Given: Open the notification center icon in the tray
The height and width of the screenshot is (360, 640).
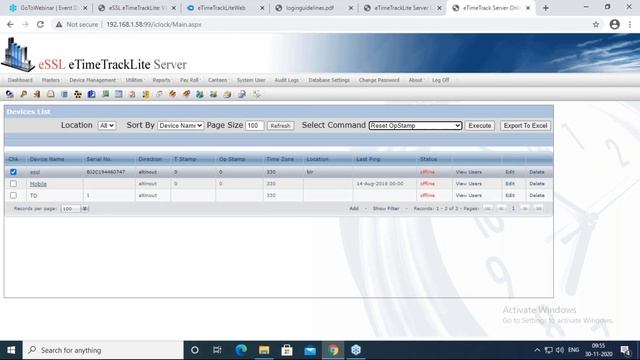Looking at the screenshot, I should (625, 350).
